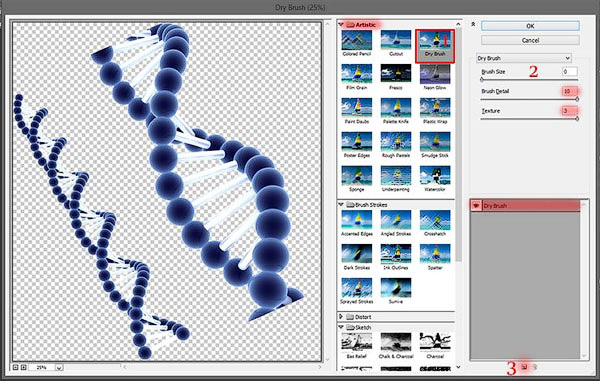Viewport: 600px width, 381px height.
Task: Open the Dry Brush filter dropdown
Action: [524, 58]
